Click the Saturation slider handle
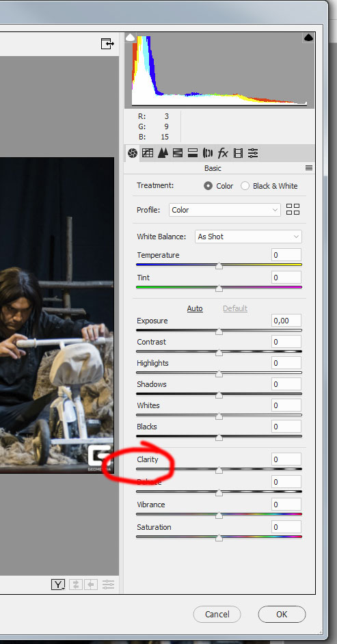The width and height of the screenshot is (337, 644). 219,537
